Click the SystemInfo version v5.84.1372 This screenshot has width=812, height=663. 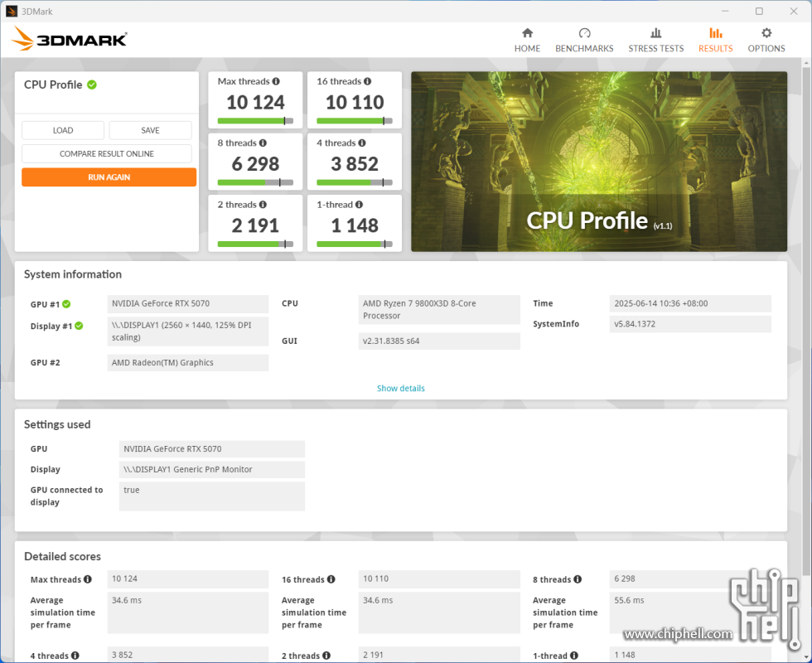(x=690, y=324)
